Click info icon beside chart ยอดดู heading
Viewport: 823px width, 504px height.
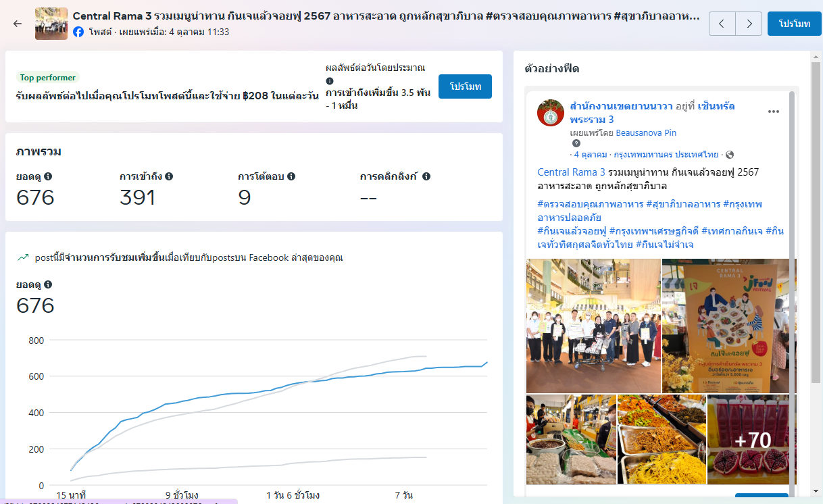coord(48,284)
